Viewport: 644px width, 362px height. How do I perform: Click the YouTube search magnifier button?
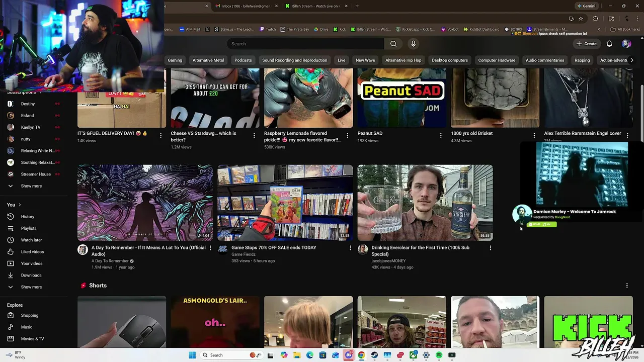[x=393, y=44]
